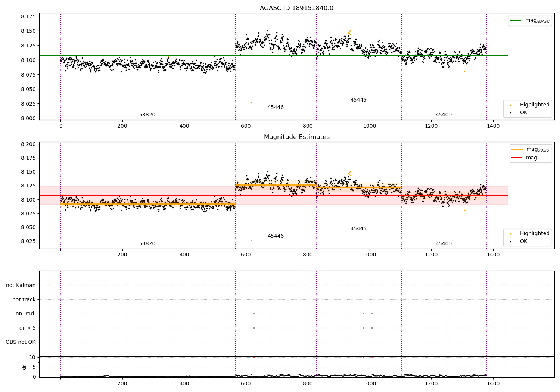Click 'OK' legend entry in Magnitude Estimates plot
The height and width of the screenshot is (392, 560).
click(x=523, y=242)
